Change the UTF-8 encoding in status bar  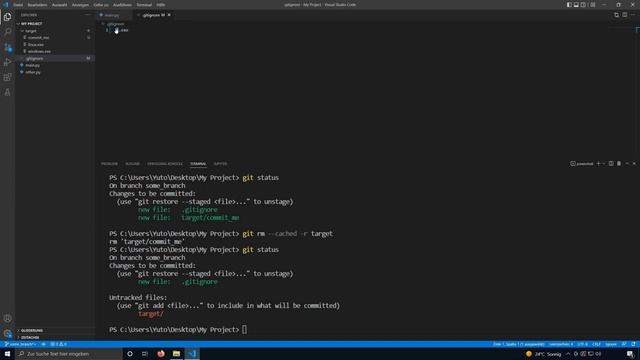(582, 344)
